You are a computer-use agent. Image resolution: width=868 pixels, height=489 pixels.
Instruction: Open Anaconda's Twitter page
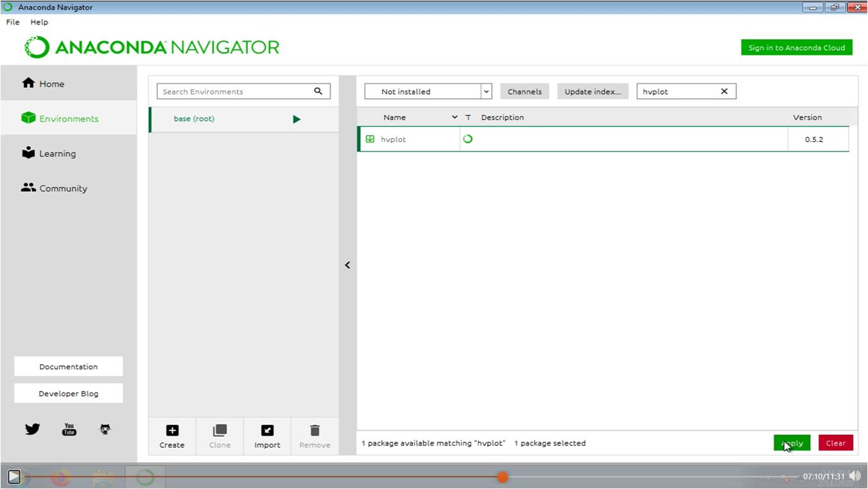pyautogui.click(x=31, y=429)
